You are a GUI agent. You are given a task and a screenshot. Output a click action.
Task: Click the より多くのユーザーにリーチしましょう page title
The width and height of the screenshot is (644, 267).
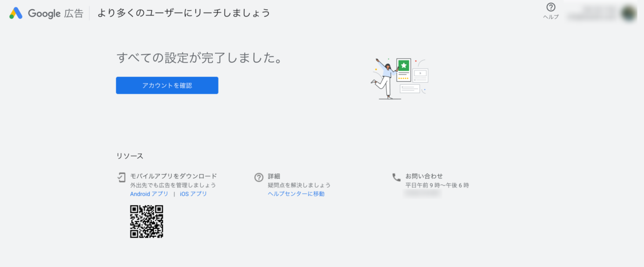[184, 13]
